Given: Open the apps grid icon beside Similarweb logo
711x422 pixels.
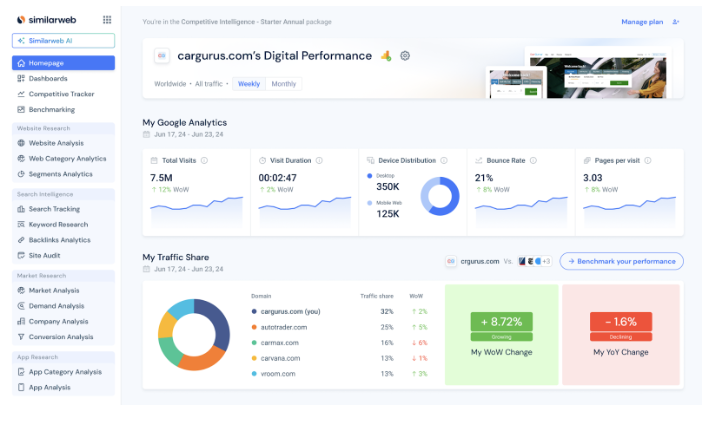Looking at the screenshot, I should [x=107, y=19].
